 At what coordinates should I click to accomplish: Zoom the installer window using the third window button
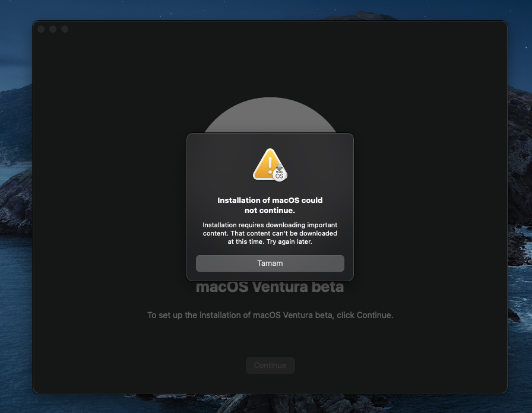pyautogui.click(x=65, y=29)
